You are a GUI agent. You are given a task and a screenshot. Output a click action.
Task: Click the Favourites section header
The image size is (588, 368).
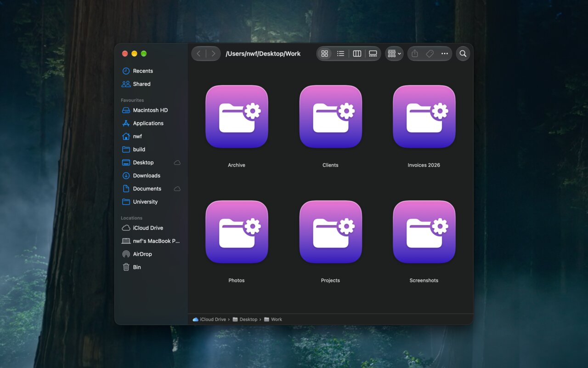click(x=132, y=100)
